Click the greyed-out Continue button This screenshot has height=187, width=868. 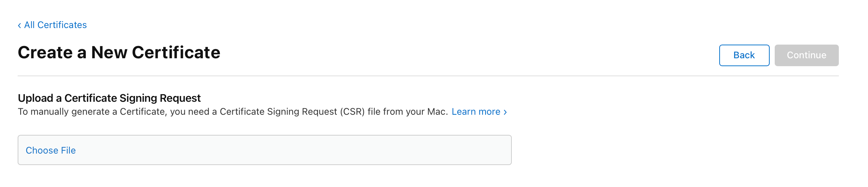click(806, 55)
